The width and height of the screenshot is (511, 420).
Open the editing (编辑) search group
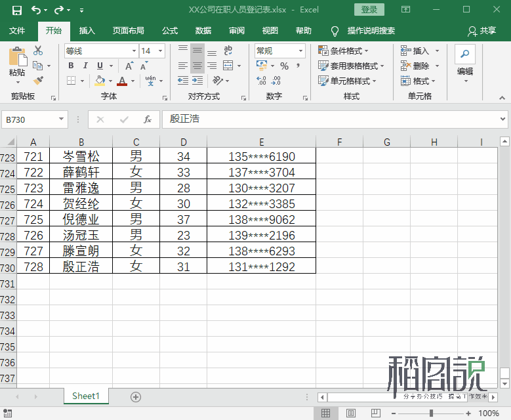coord(465,64)
